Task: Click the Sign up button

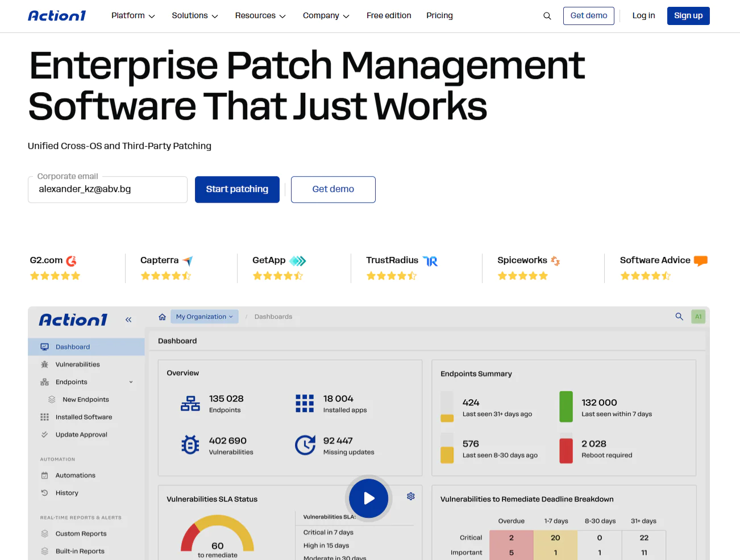Action: tap(688, 16)
